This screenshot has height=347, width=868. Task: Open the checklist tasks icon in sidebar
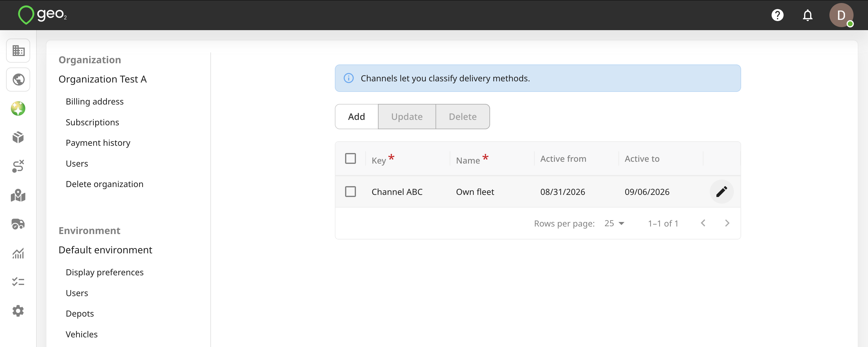[x=18, y=282]
